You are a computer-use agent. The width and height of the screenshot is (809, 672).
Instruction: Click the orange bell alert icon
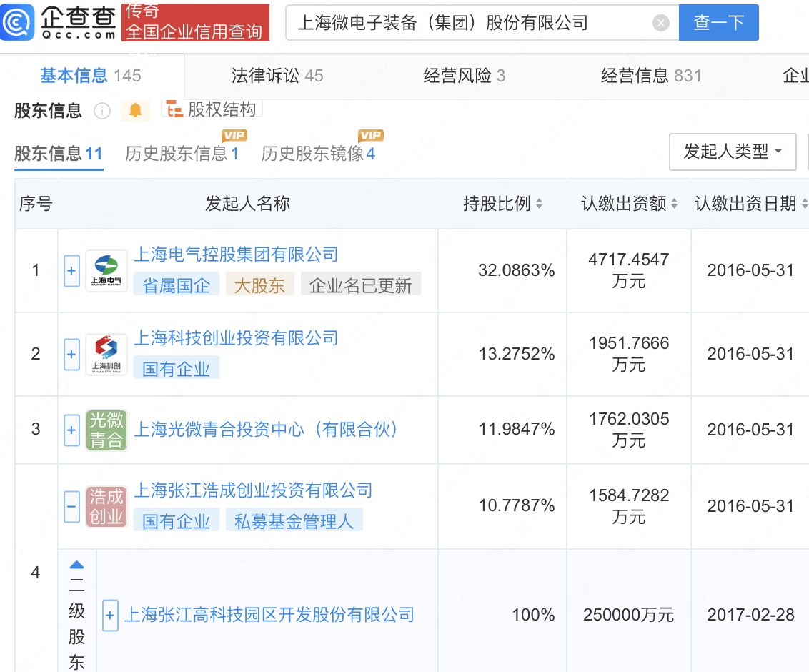[x=135, y=110]
